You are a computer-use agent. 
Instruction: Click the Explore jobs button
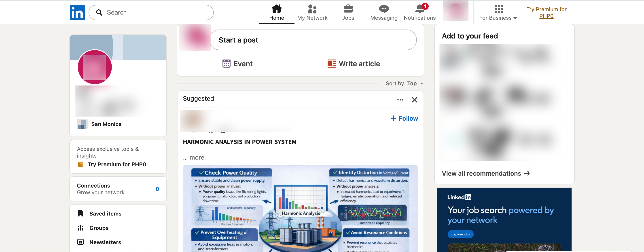point(460,234)
